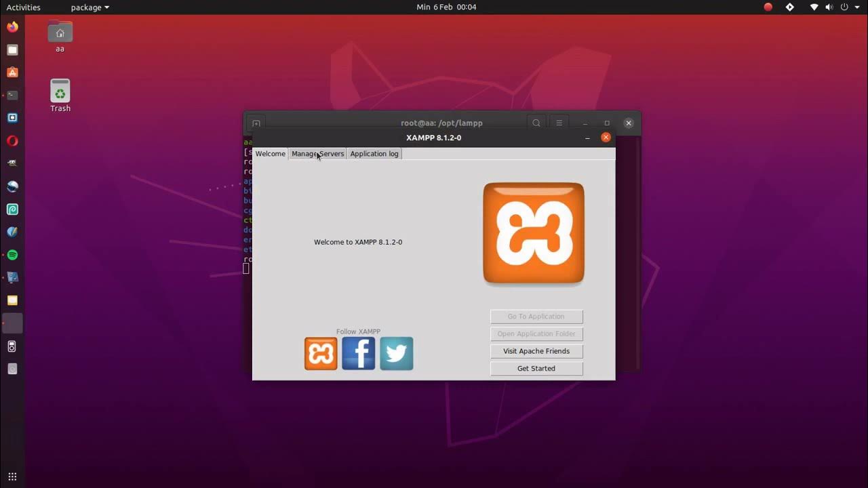Show all applications grid
This screenshot has height=488, width=868.
[x=12, y=476]
